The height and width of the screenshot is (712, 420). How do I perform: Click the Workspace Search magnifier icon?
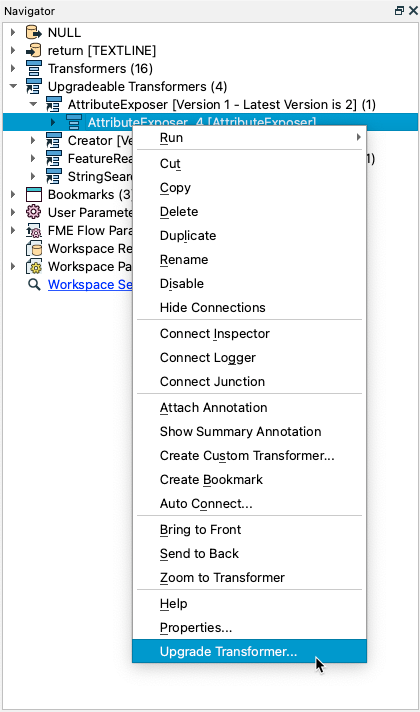click(x=34, y=284)
